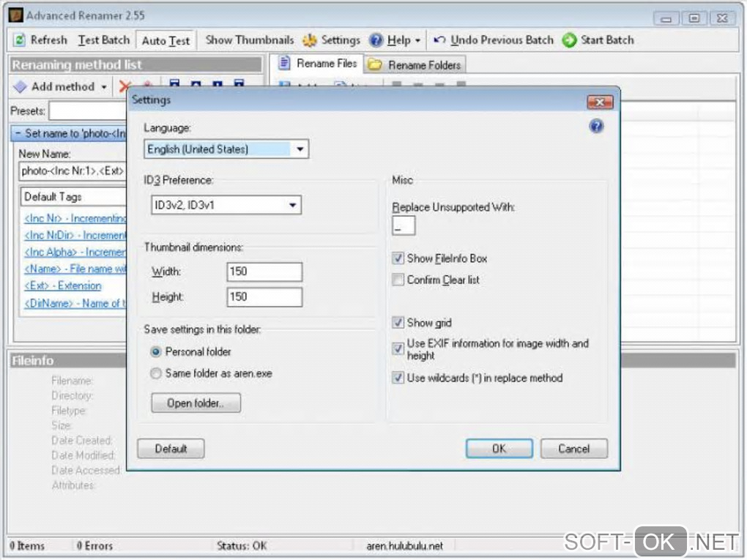Click the Undo Previous Batch arrow icon
The height and width of the screenshot is (560, 747).
pyautogui.click(x=439, y=40)
